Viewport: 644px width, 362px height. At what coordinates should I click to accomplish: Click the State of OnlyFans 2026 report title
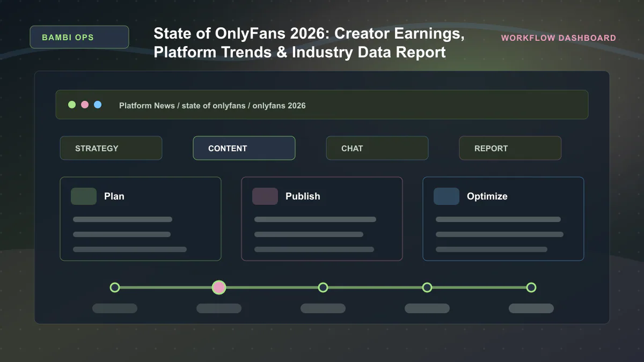pos(309,43)
